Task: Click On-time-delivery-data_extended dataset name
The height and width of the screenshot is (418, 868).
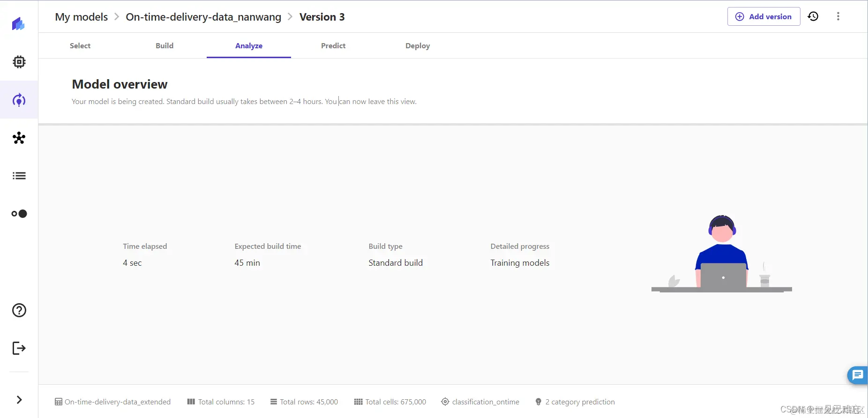Action: (x=118, y=402)
